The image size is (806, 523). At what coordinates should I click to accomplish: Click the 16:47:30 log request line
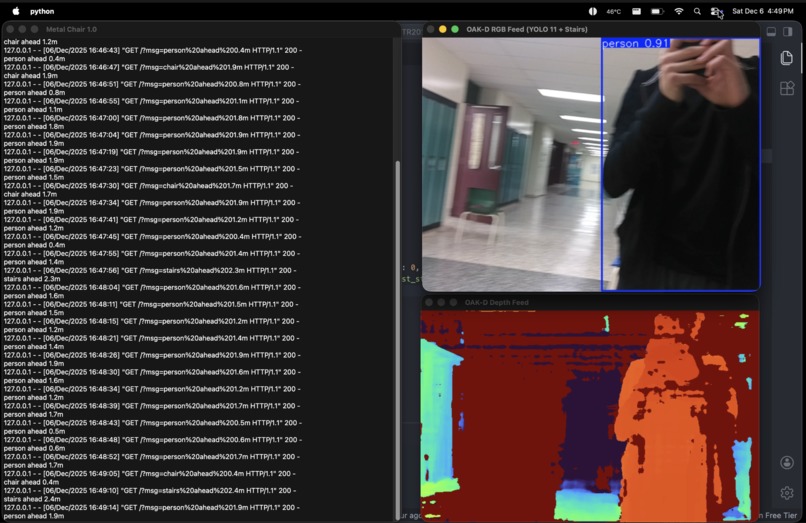point(148,186)
